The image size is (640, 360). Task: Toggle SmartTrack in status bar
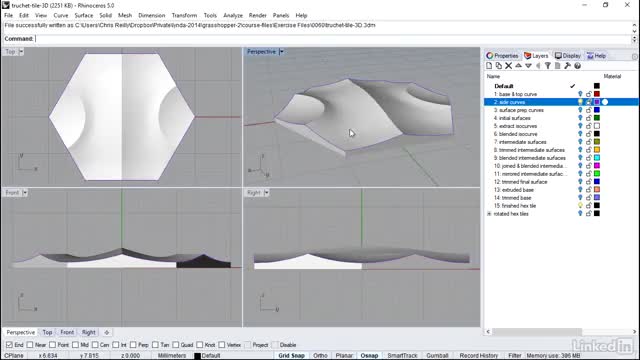pyautogui.click(x=402, y=356)
